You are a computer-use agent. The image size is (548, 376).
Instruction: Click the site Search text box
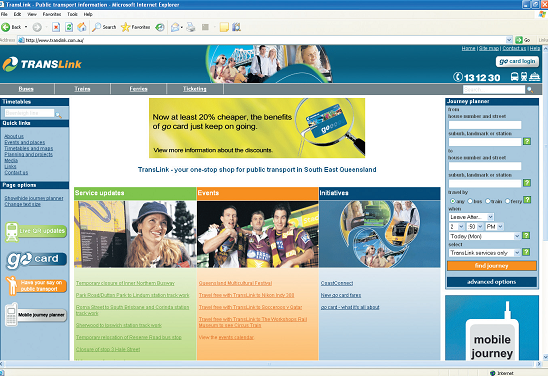click(494, 89)
